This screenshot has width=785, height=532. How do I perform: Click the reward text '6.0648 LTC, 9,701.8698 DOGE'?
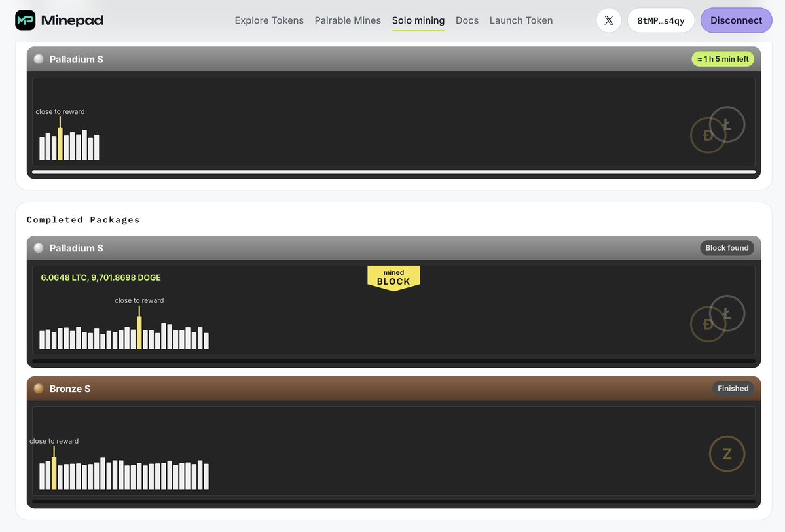click(x=101, y=277)
